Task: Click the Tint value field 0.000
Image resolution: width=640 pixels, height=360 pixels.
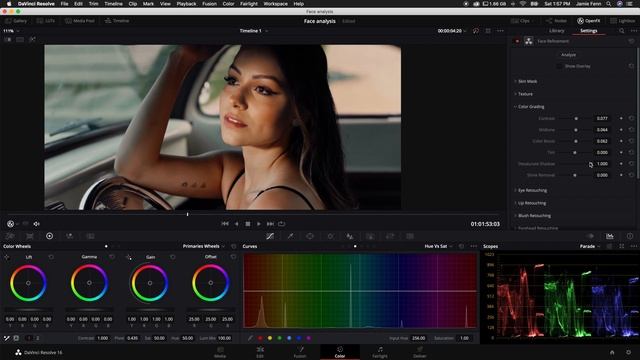Action: [602, 152]
